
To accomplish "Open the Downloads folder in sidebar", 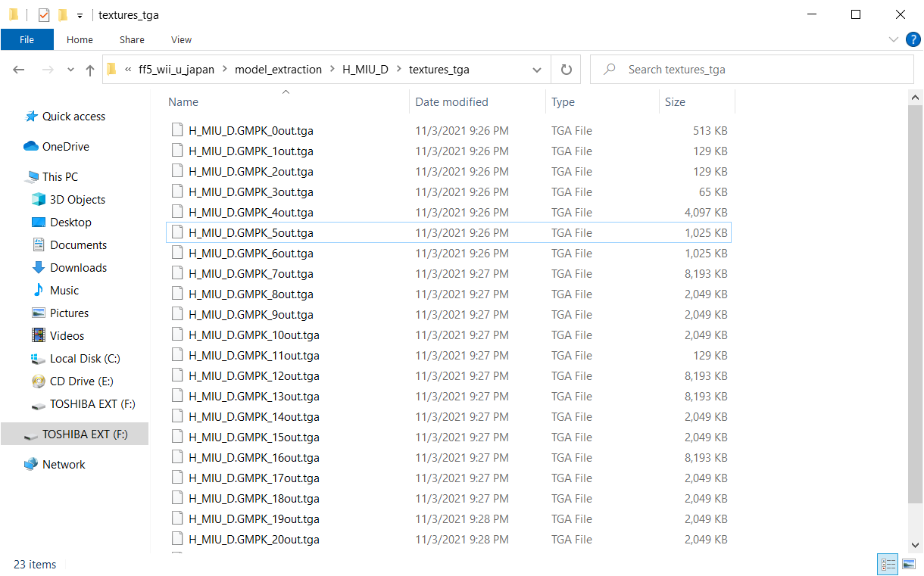I will coord(78,268).
